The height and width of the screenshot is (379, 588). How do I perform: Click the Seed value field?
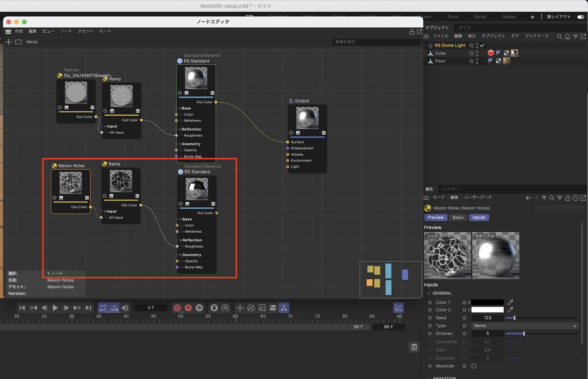click(x=487, y=318)
